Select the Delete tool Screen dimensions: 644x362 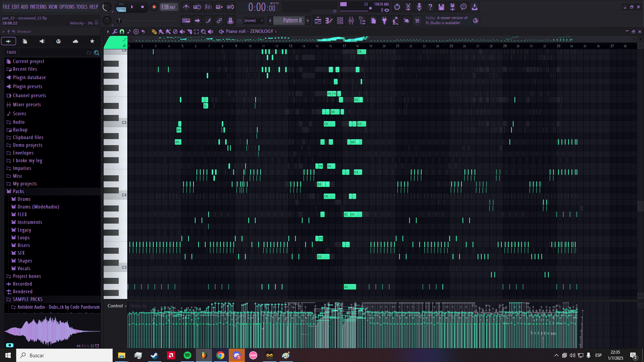[175, 32]
